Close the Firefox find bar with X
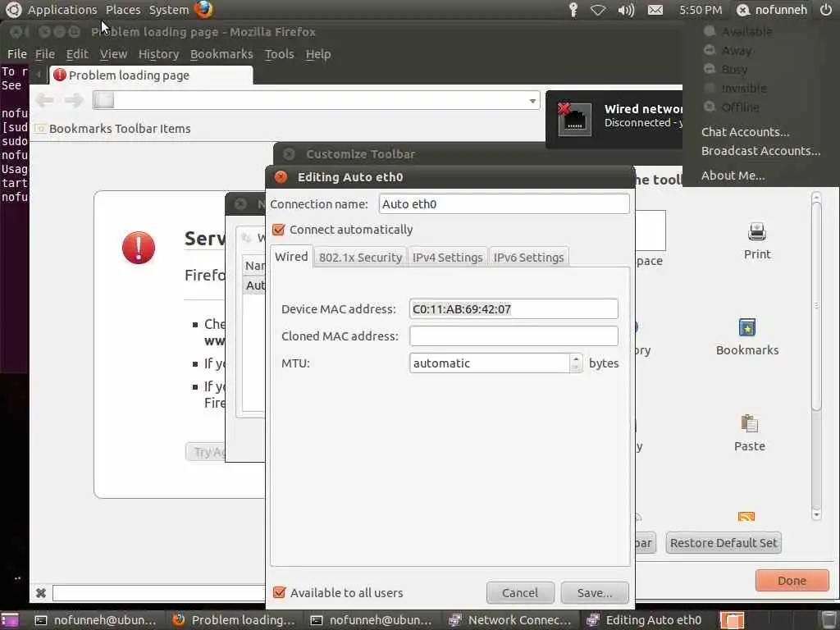This screenshot has height=630, width=840. point(41,592)
